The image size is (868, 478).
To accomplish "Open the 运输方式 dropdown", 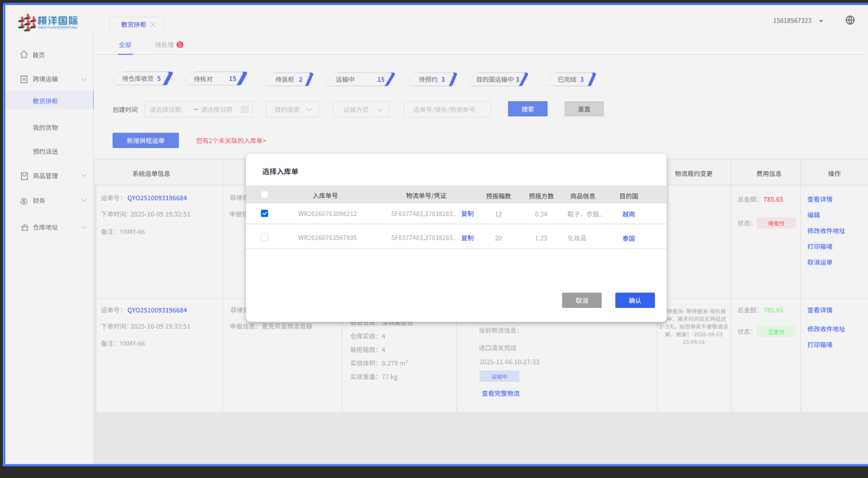I will [x=361, y=109].
